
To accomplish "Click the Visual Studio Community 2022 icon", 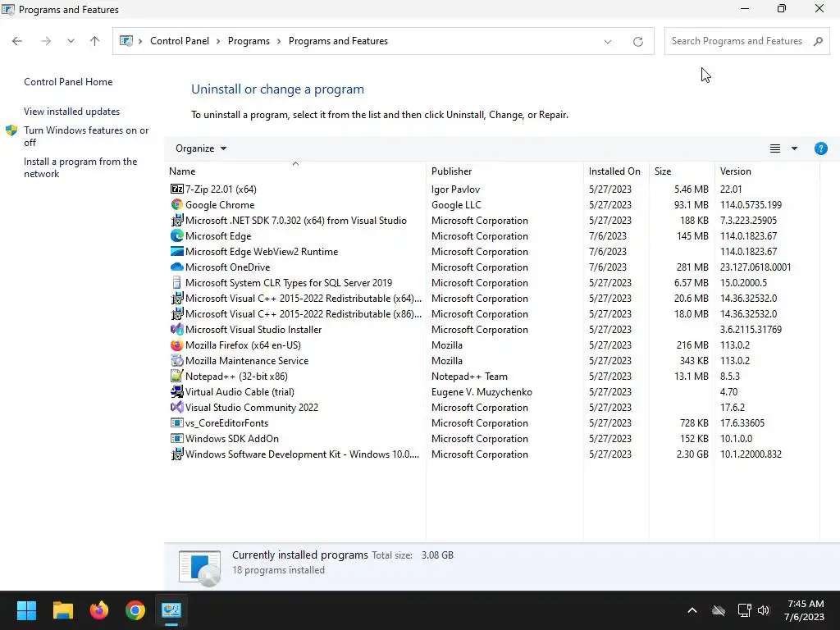I will [177, 407].
